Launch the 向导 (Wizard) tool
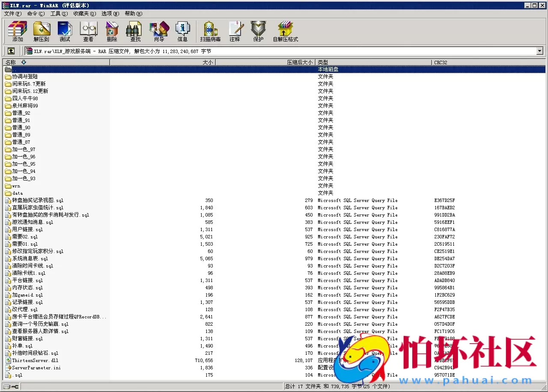548x392 pixels. click(159, 31)
